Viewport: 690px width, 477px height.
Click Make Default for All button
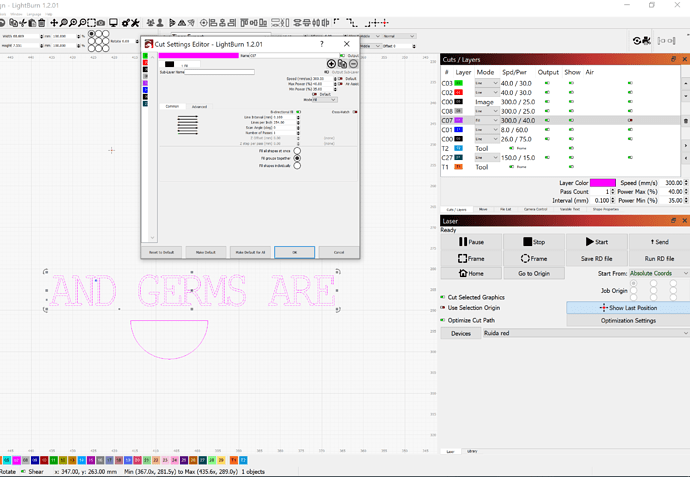(x=250, y=252)
